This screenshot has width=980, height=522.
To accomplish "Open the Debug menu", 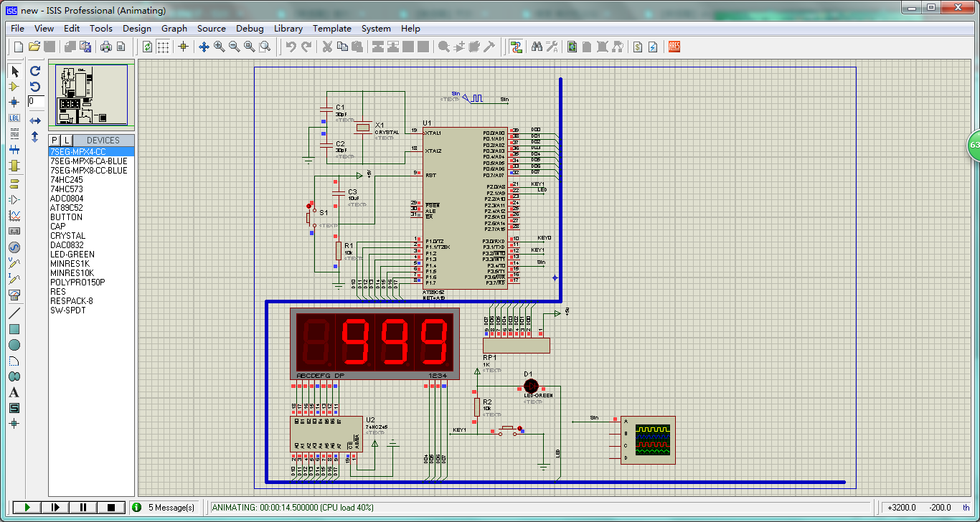I will coord(250,29).
